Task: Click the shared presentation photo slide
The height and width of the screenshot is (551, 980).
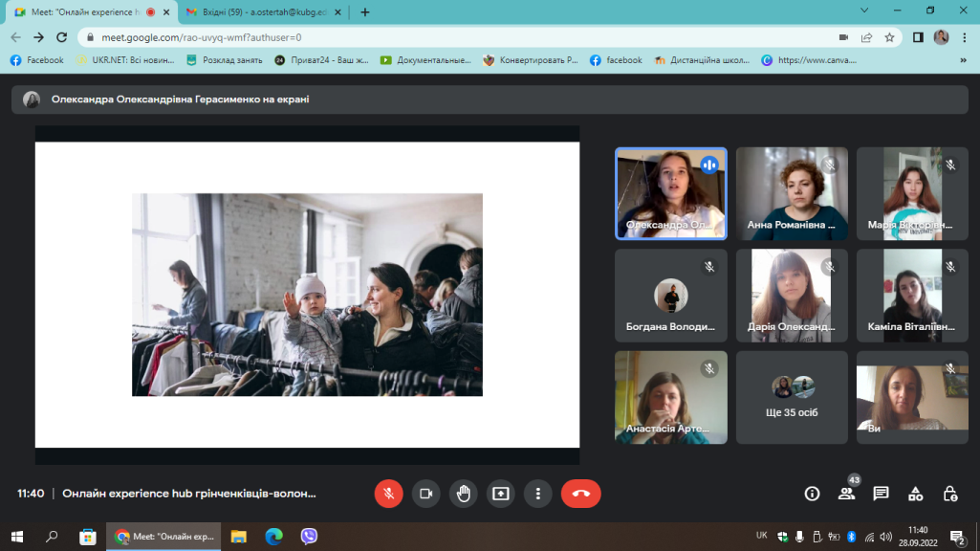Action: click(307, 295)
